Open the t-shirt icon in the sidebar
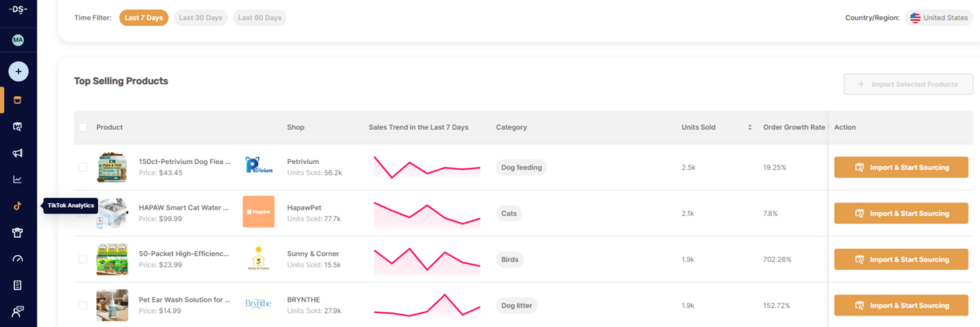 18,232
